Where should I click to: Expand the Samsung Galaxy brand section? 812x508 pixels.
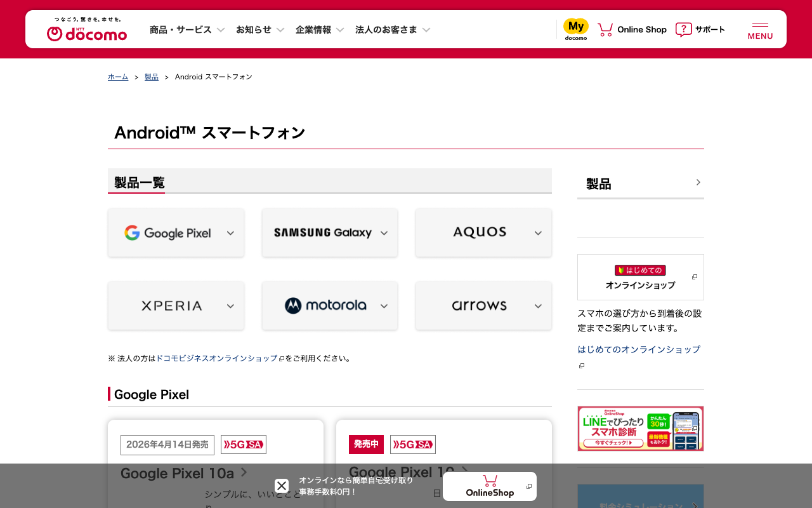pos(330,232)
